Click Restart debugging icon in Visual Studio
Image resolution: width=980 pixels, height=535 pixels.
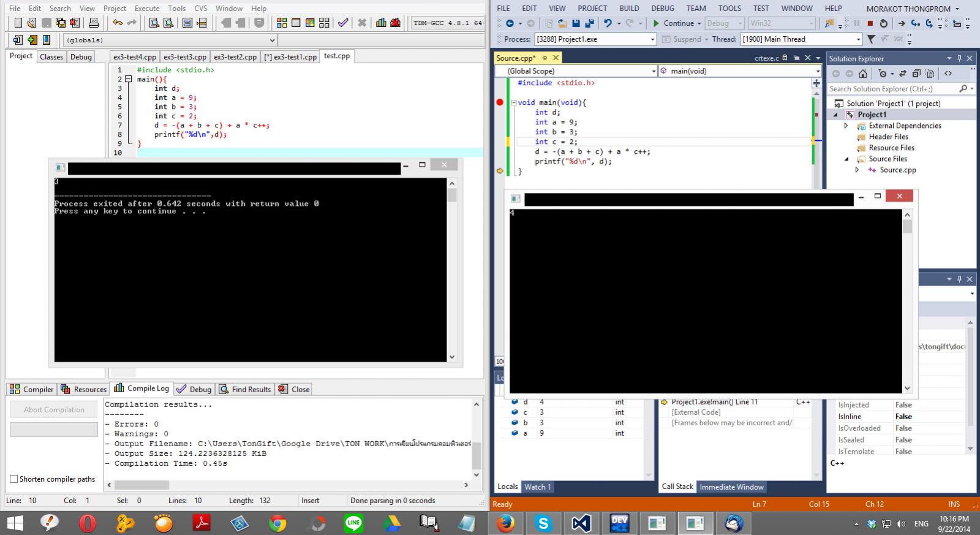point(883,23)
